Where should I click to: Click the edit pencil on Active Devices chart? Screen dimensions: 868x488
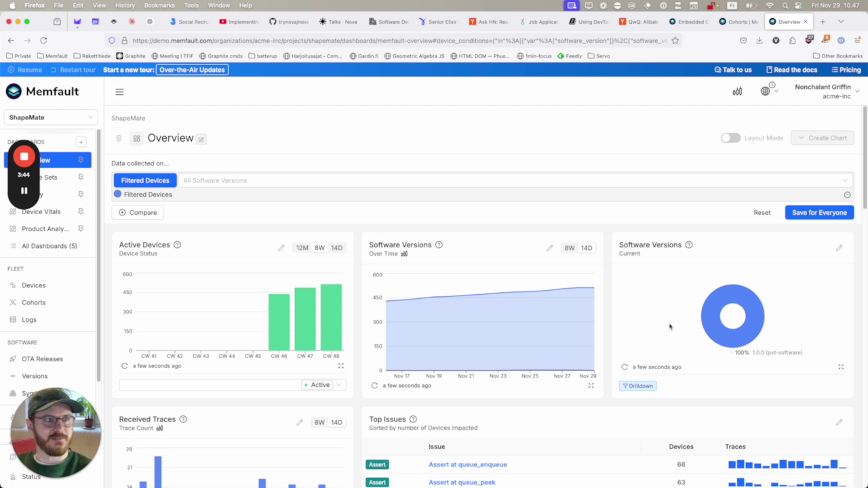281,248
